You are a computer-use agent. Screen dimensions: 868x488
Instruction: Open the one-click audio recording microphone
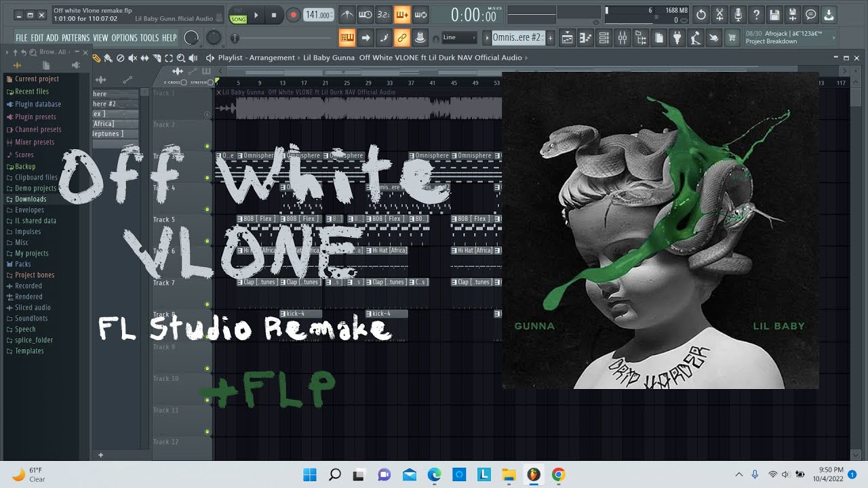pyautogui.click(x=738, y=14)
